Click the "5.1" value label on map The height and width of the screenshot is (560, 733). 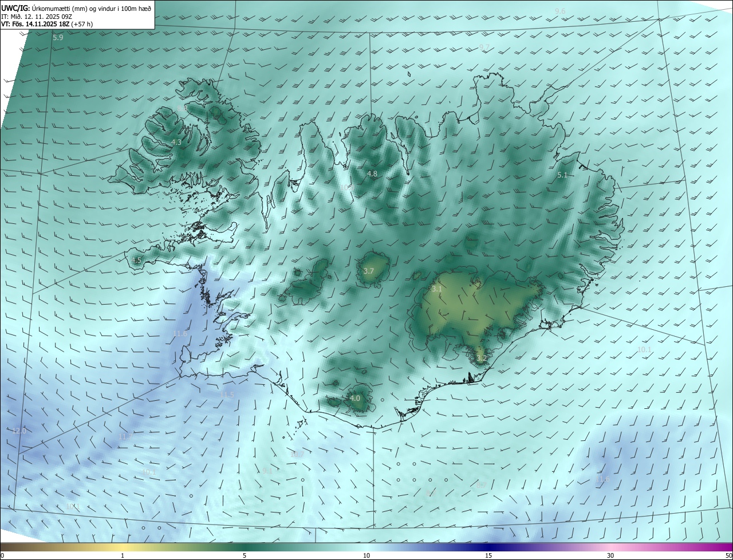[x=562, y=175]
